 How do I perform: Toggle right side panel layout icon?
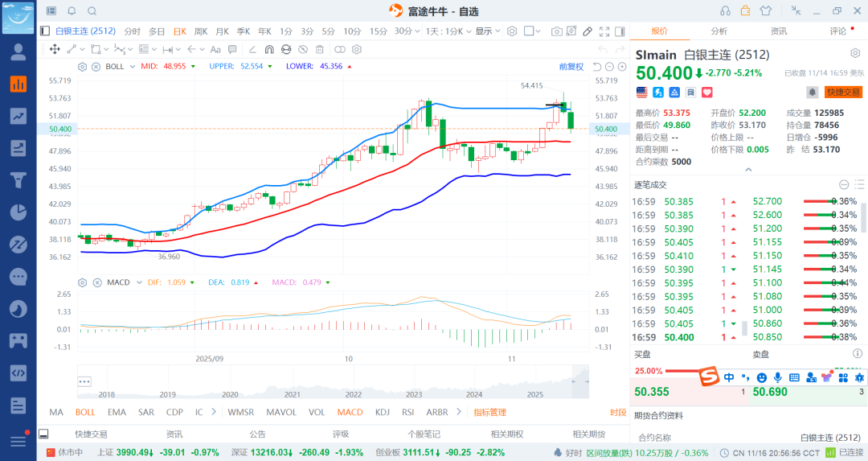pos(620,31)
